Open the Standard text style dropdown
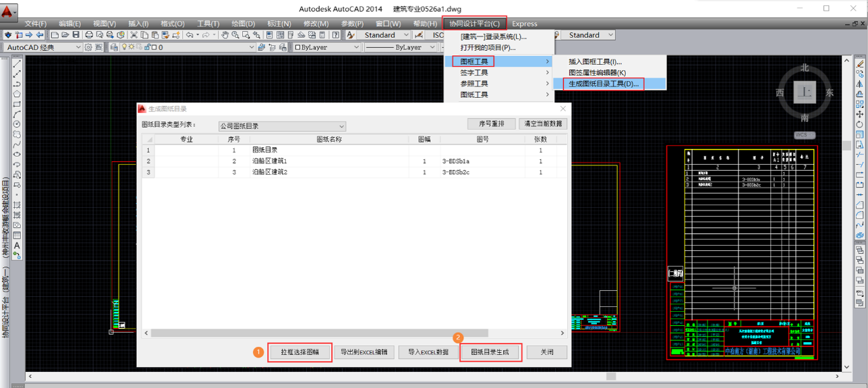Viewport: 868px width, 388px height. pos(385,35)
